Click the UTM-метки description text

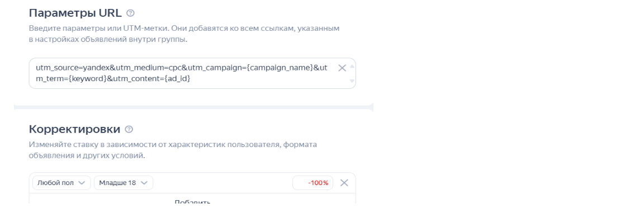pos(184,35)
